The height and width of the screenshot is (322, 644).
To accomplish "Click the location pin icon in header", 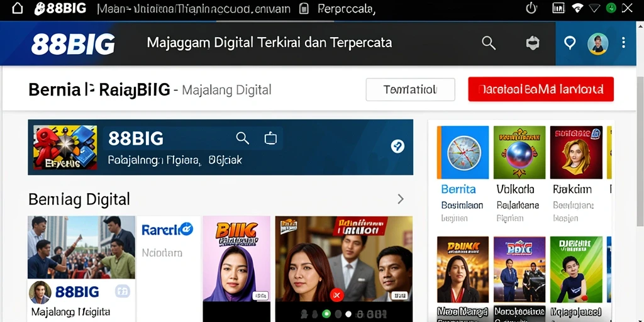I will pos(570,43).
